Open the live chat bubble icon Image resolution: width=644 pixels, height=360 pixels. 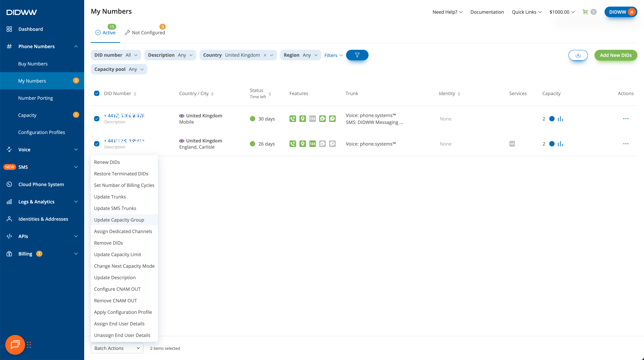[15, 345]
